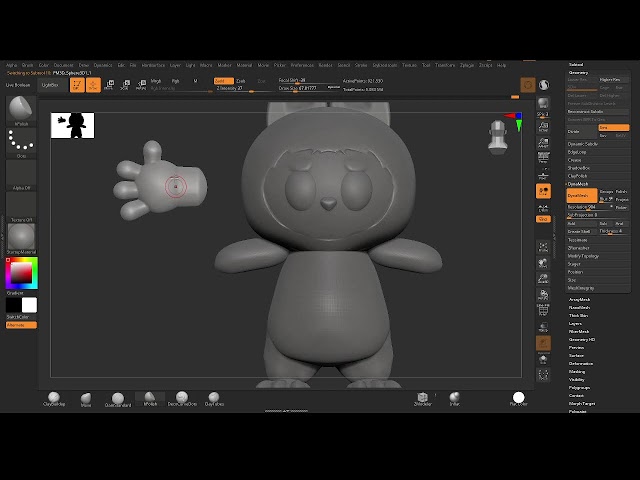Open the Help menu
Image resolution: width=640 pixels, height=480 pixels.
pos(501,65)
